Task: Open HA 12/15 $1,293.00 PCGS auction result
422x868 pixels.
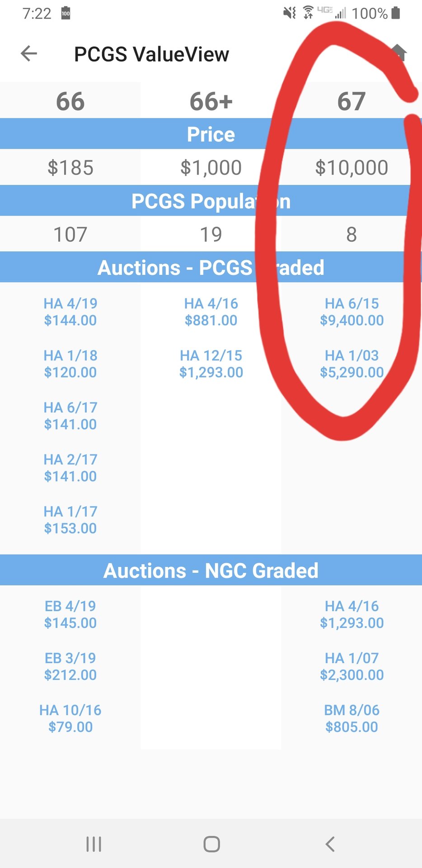Action: (211, 364)
